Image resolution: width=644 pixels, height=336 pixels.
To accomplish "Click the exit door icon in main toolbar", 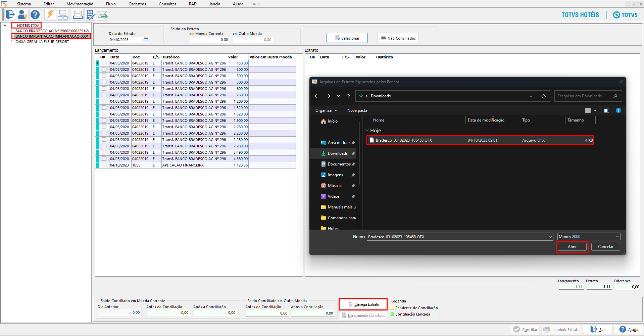I will [x=10, y=15].
